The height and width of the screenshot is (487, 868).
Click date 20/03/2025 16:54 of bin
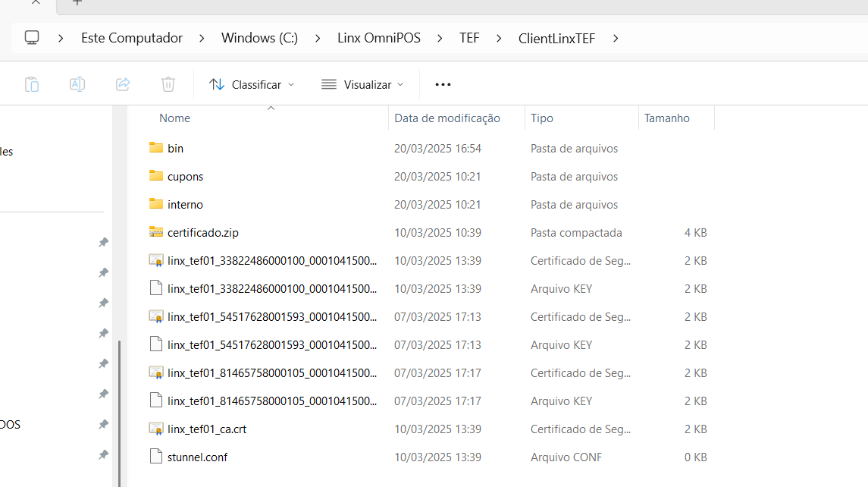point(438,149)
